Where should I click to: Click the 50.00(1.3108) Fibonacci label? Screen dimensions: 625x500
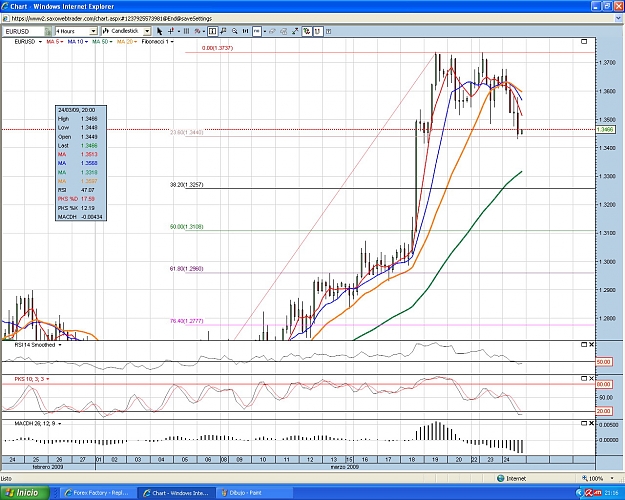pyautogui.click(x=187, y=226)
